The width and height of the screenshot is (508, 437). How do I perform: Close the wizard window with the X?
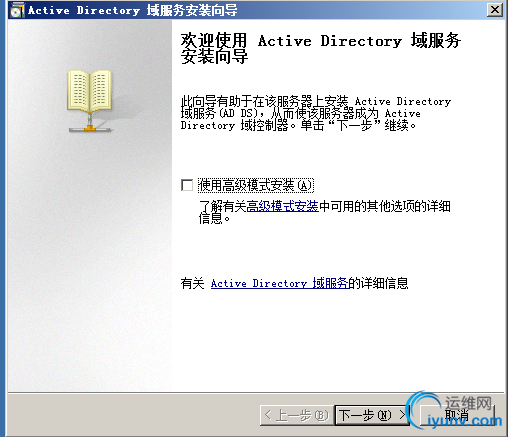click(x=495, y=10)
